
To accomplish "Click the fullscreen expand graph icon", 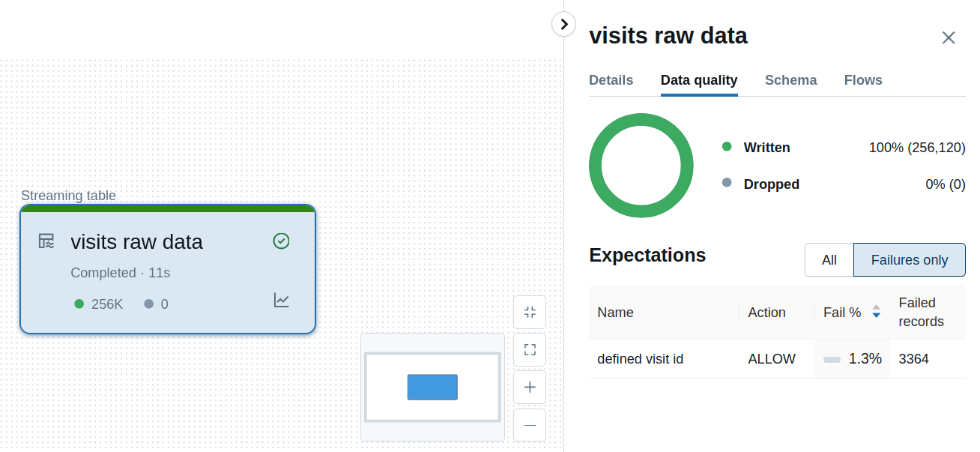I will click(x=530, y=350).
